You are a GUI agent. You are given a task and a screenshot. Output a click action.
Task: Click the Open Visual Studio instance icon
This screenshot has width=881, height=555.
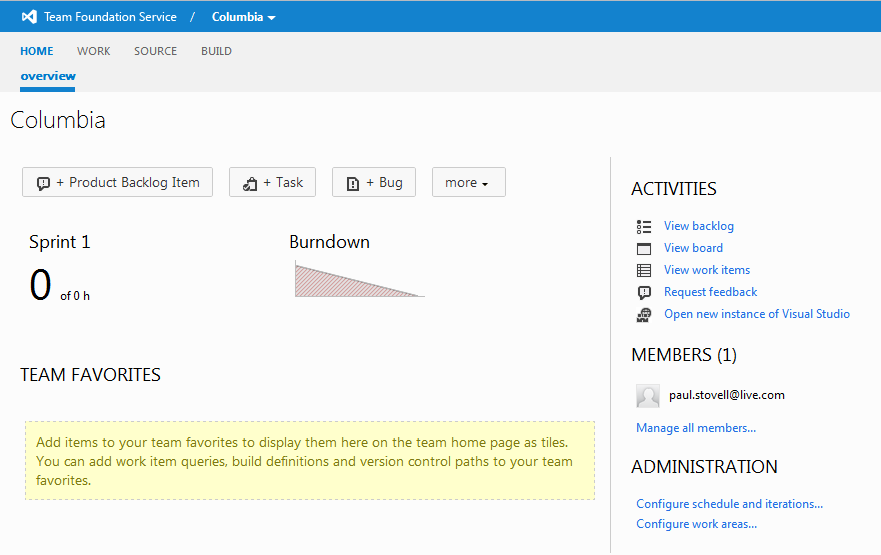644,315
